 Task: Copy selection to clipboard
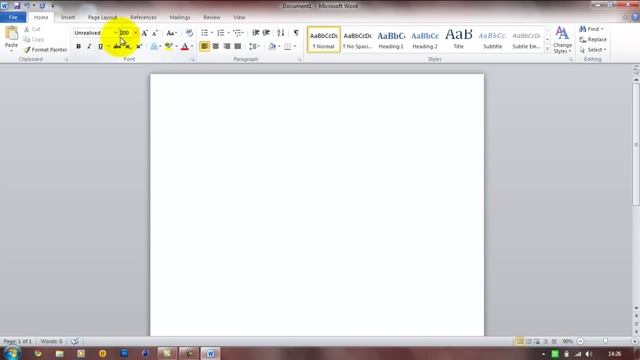[34, 40]
